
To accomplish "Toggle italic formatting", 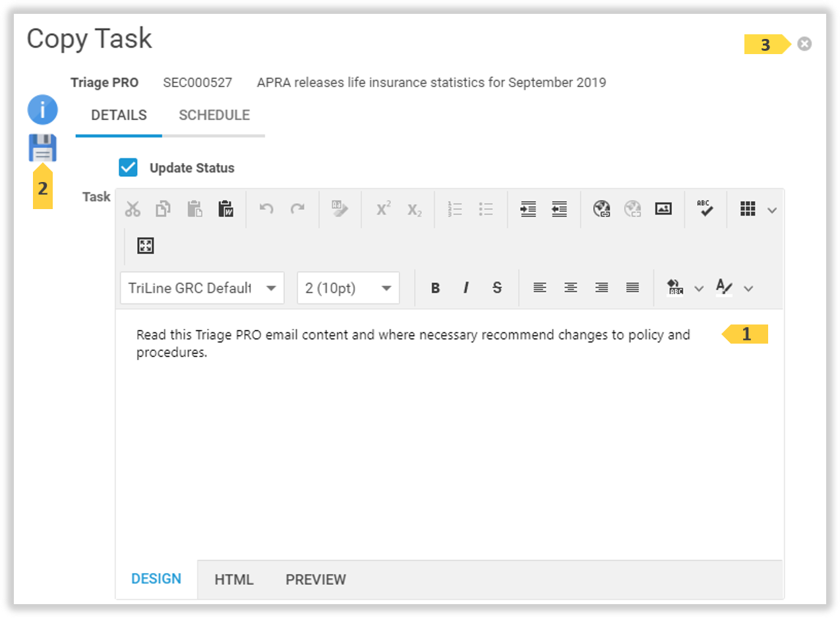I will pyautogui.click(x=466, y=288).
